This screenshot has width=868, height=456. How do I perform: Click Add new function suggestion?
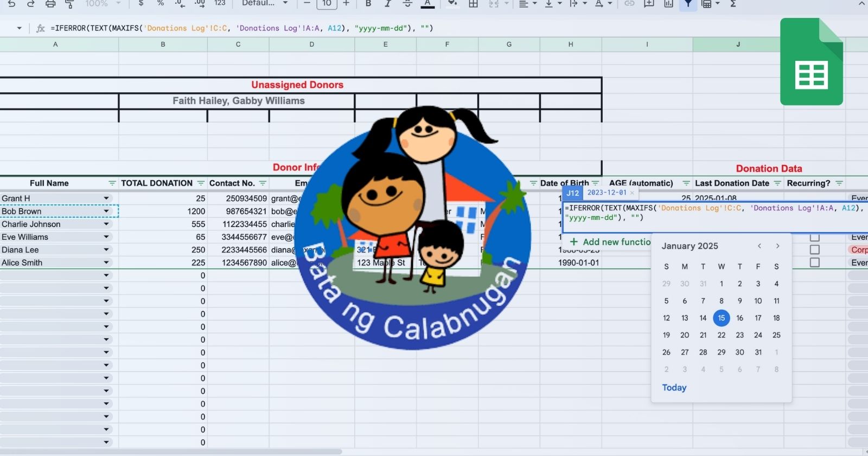(610, 242)
